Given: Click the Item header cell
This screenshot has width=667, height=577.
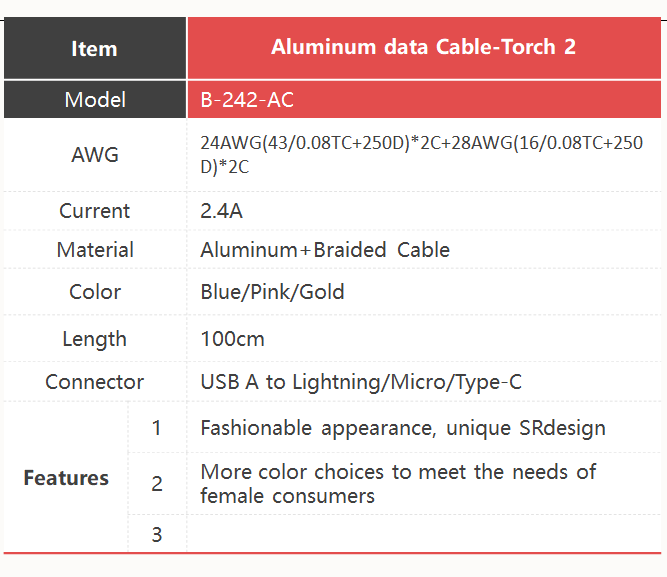Looking at the screenshot, I should [95, 49].
